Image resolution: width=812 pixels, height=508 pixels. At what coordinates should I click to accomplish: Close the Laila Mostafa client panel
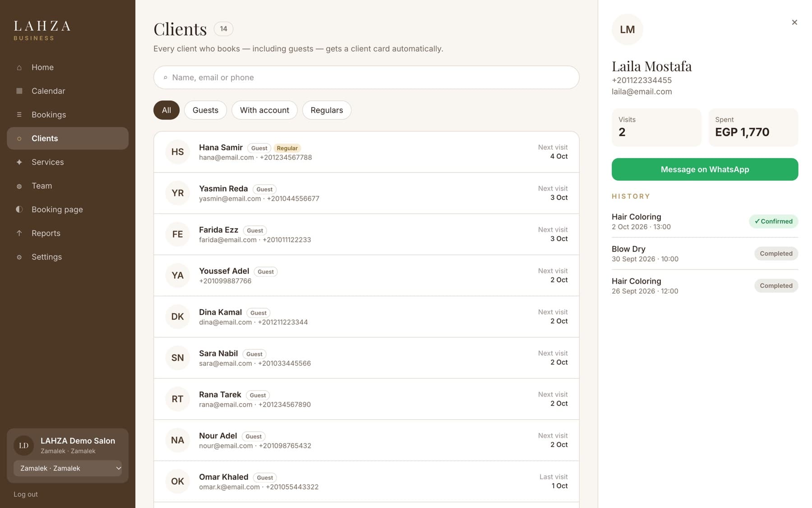794,22
